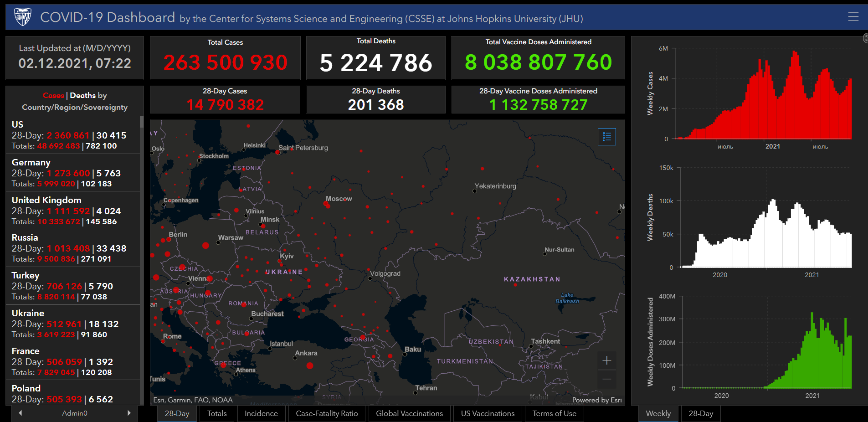The image size is (868, 422).
Task: Toggle list to show Deaths
Action: click(x=82, y=95)
